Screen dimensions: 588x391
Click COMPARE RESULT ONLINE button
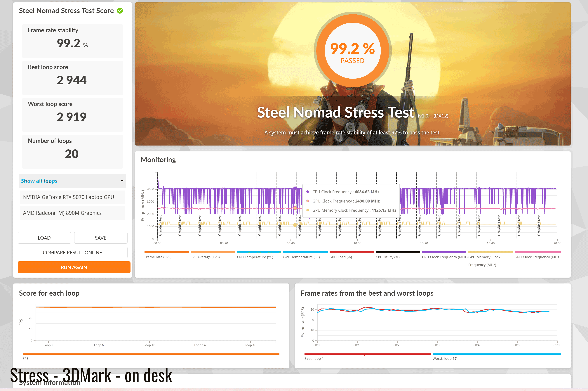(72, 253)
